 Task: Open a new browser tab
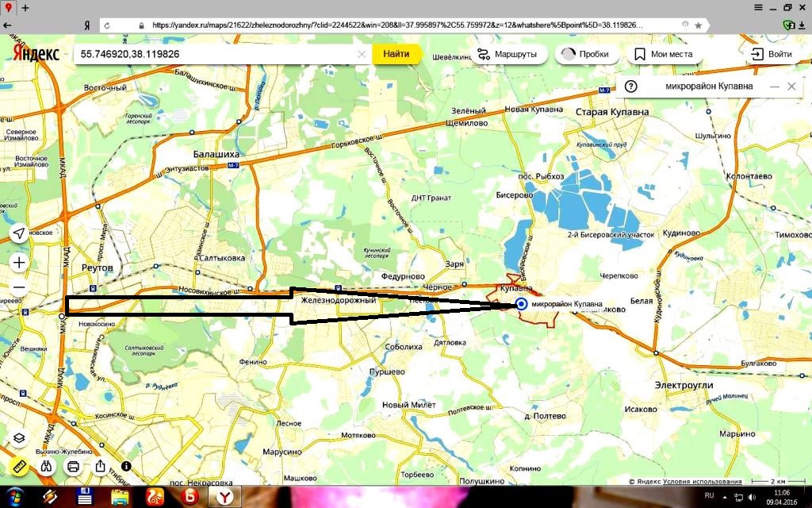(x=25, y=6)
